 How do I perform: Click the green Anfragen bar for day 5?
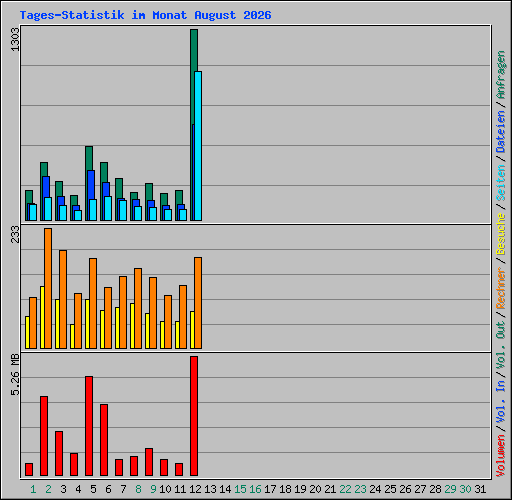pyautogui.click(x=89, y=158)
